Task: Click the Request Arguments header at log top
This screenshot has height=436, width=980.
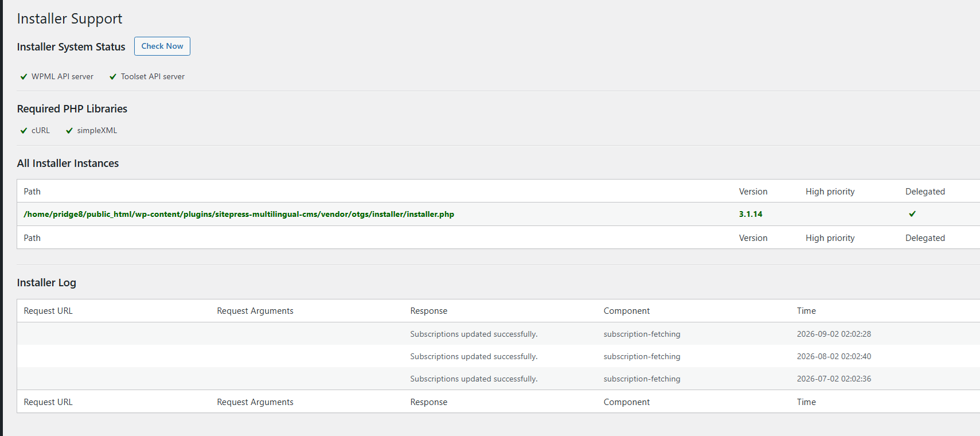Action: click(255, 311)
